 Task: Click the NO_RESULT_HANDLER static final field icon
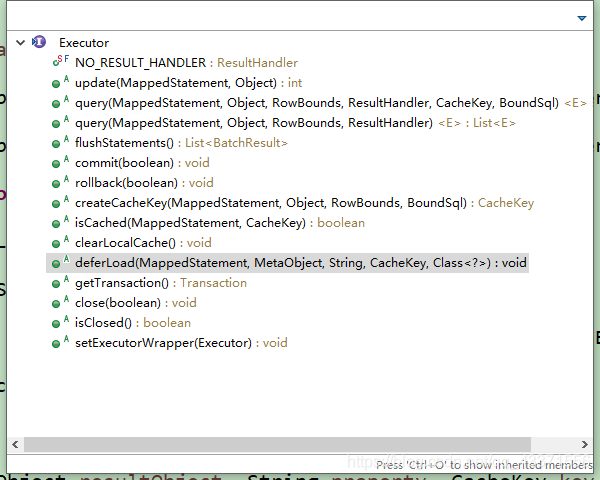click(x=61, y=61)
